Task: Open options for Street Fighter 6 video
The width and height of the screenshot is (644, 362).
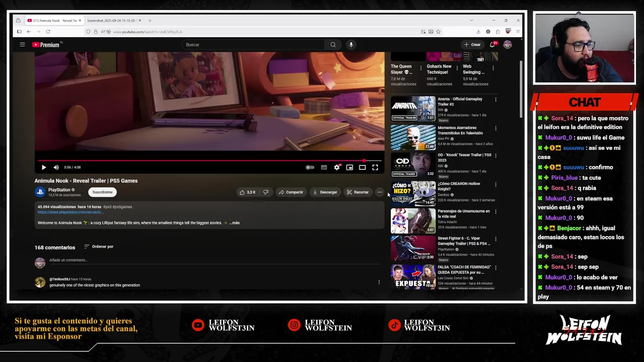Action: [x=496, y=239]
